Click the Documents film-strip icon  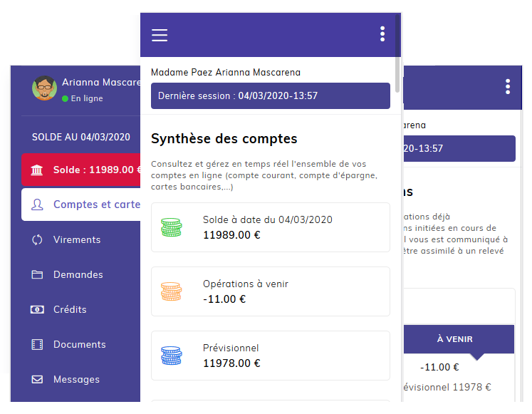(x=37, y=345)
